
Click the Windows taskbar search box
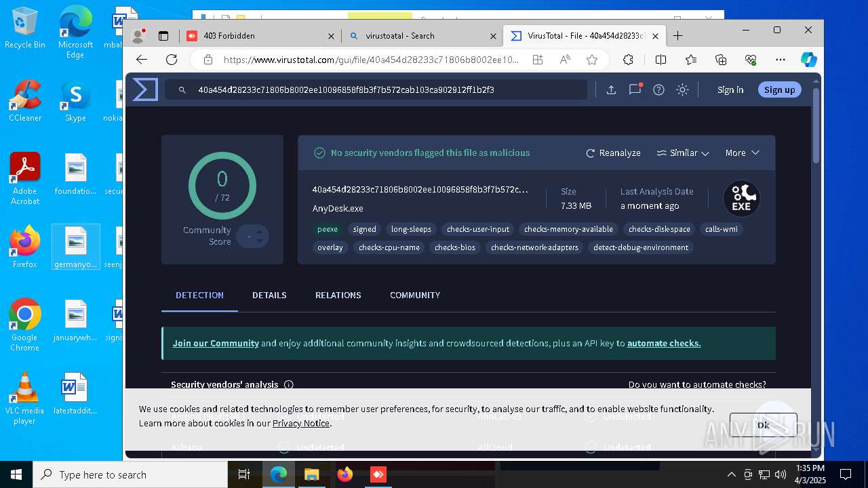coord(130,474)
